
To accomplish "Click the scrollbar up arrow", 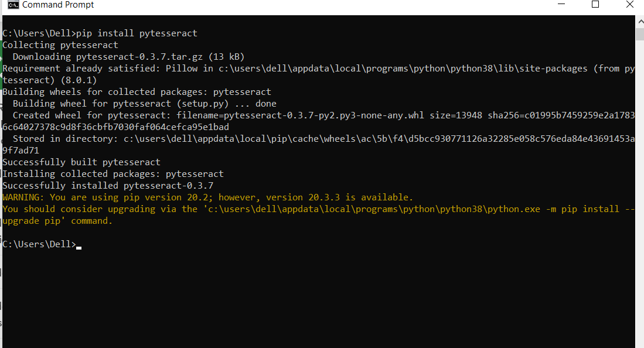I will tap(640, 21).
